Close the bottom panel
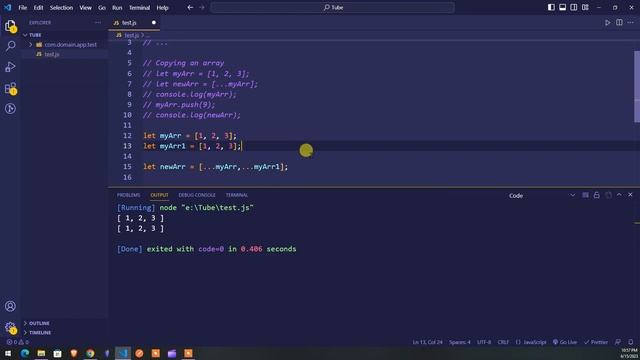This screenshot has height=360, width=640. (630, 195)
